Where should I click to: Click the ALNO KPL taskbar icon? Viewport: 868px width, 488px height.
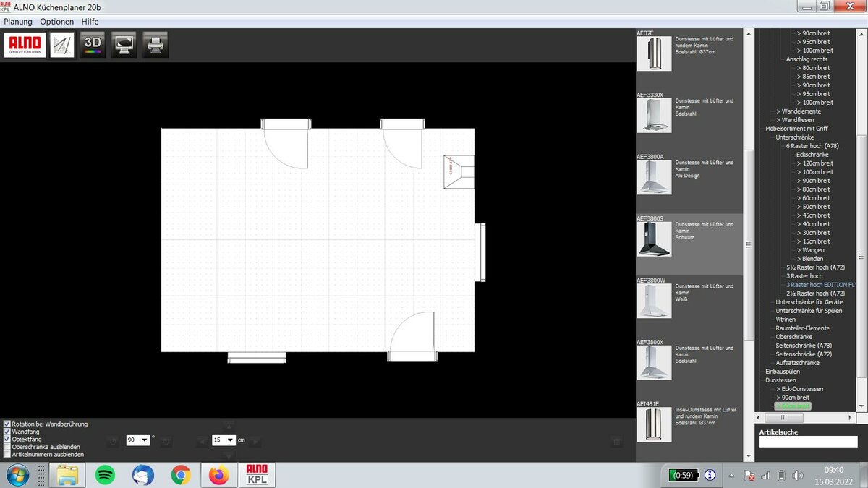[x=258, y=475]
